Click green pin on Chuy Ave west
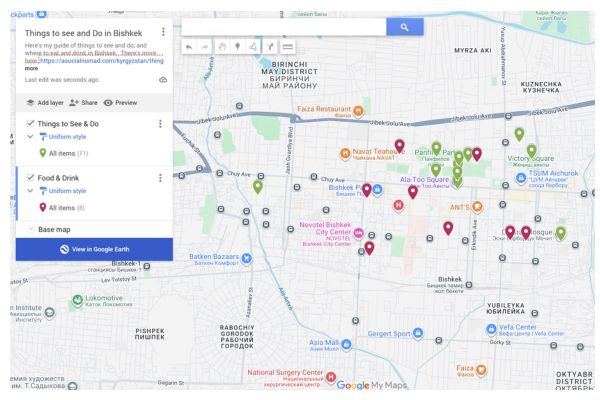 258,186
